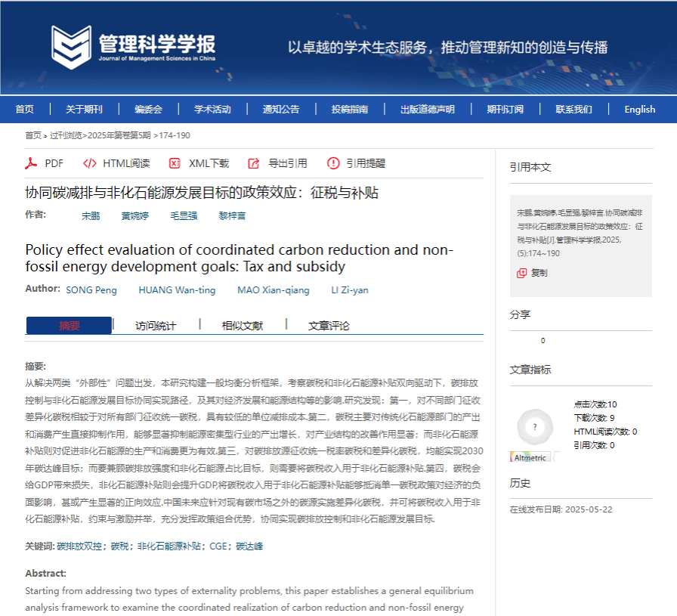This screenshot has width=677, height=616.
Task: Click the keyword 碳排放双控
Action: pyautogui.click(x=82, y=546)
